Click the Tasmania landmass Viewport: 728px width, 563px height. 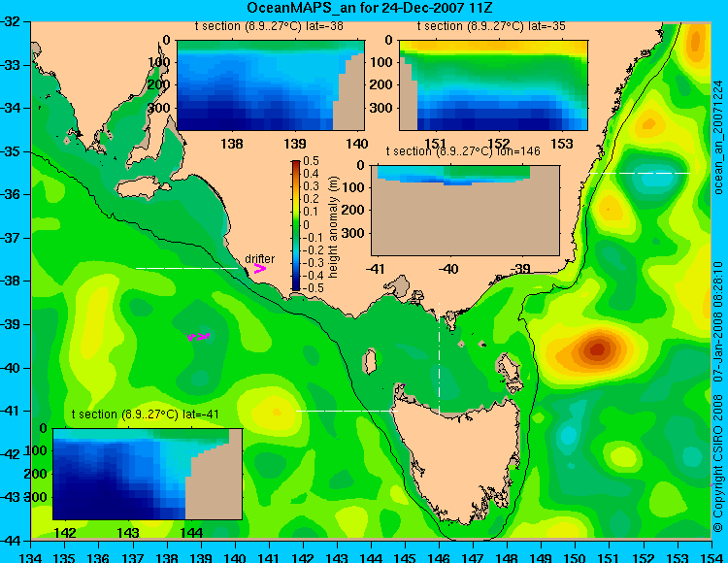coord(457,459)
